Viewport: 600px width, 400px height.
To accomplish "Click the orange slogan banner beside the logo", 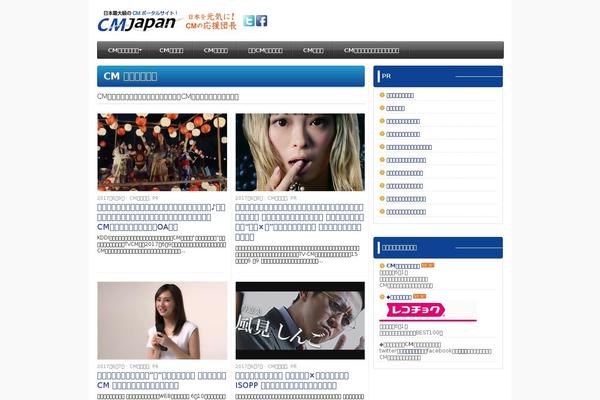I will [x=211, y=21].
